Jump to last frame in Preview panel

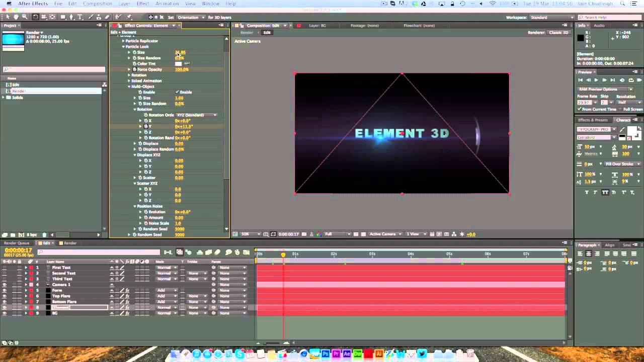pos(612,80)
